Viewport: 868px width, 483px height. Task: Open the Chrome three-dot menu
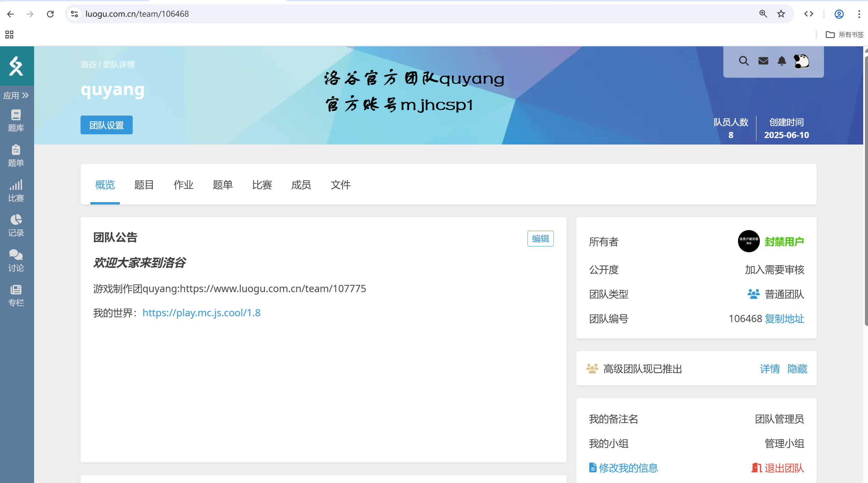click(859, 14)
